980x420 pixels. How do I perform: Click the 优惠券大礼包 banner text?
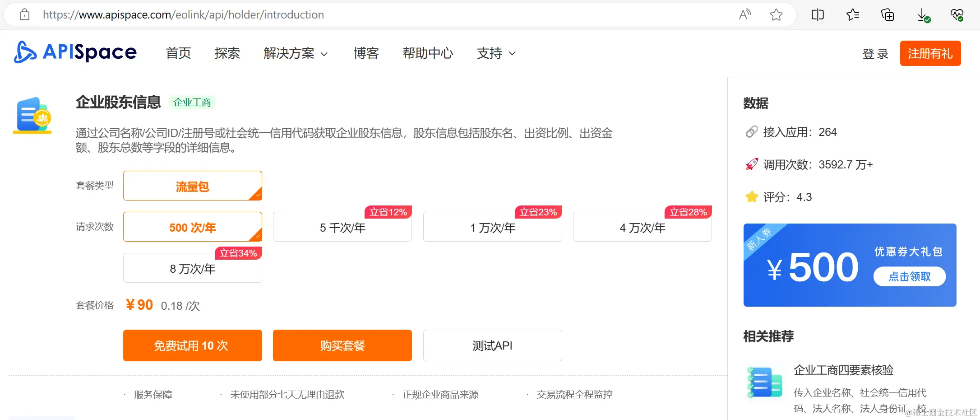tap(908, 251)
